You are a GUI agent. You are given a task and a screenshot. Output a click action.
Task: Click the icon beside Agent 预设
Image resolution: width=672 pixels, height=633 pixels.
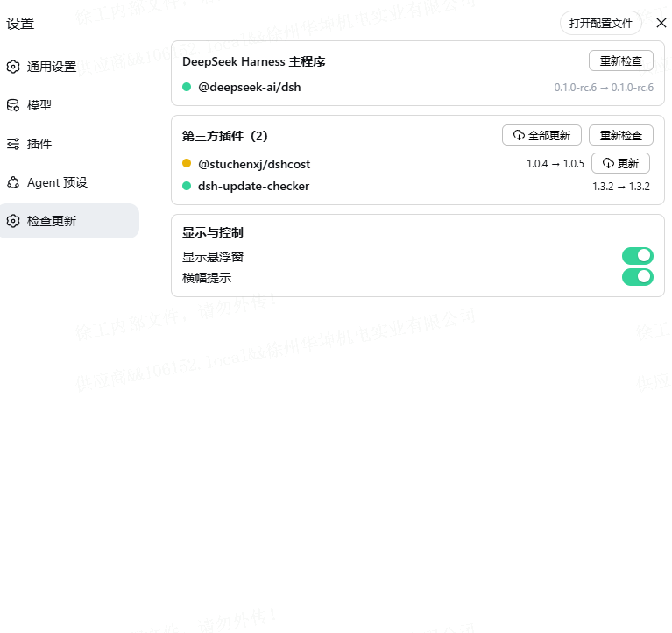[x=13, y=182]
